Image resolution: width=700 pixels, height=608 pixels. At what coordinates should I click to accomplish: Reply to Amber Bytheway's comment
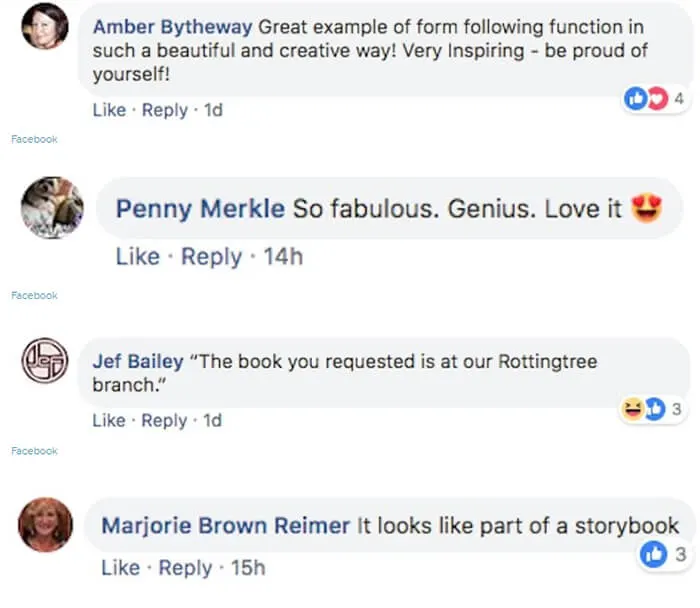[x=165, y=110]
